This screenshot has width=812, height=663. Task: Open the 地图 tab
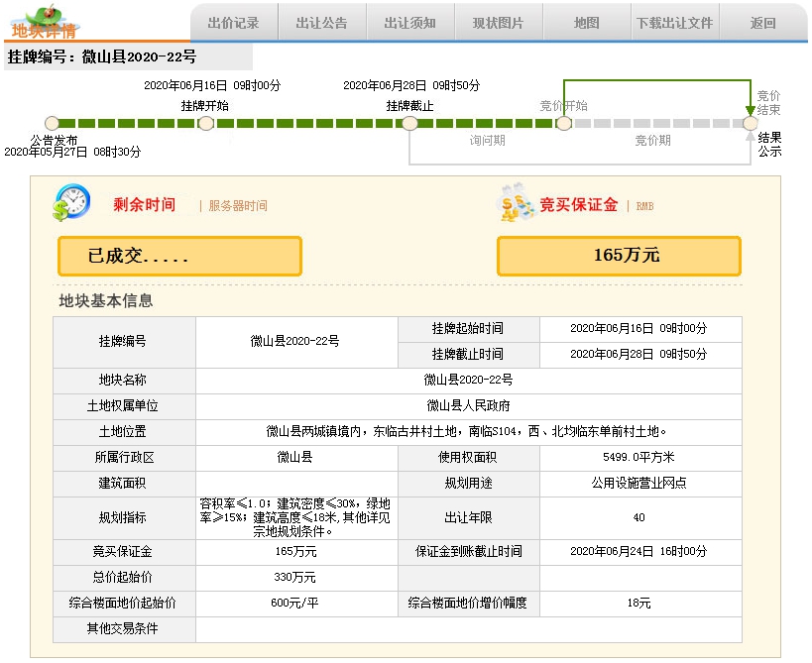pyautogui.click(x=586, y=22)
